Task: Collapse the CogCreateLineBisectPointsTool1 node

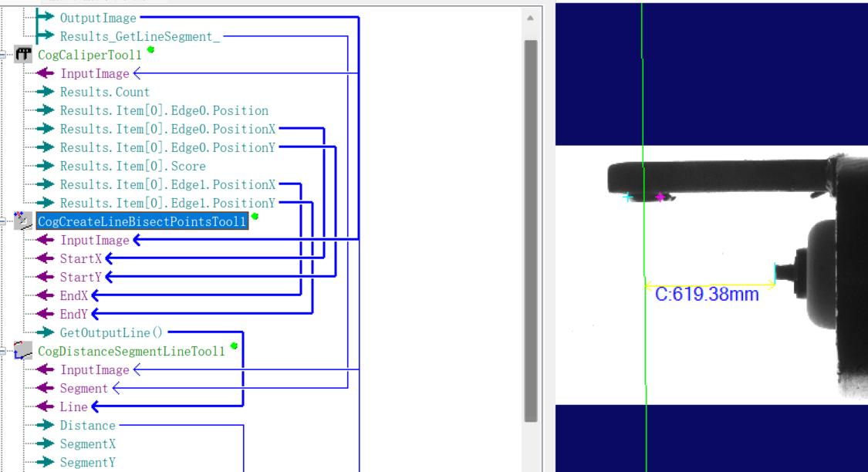Action: [x=3, y=221]
